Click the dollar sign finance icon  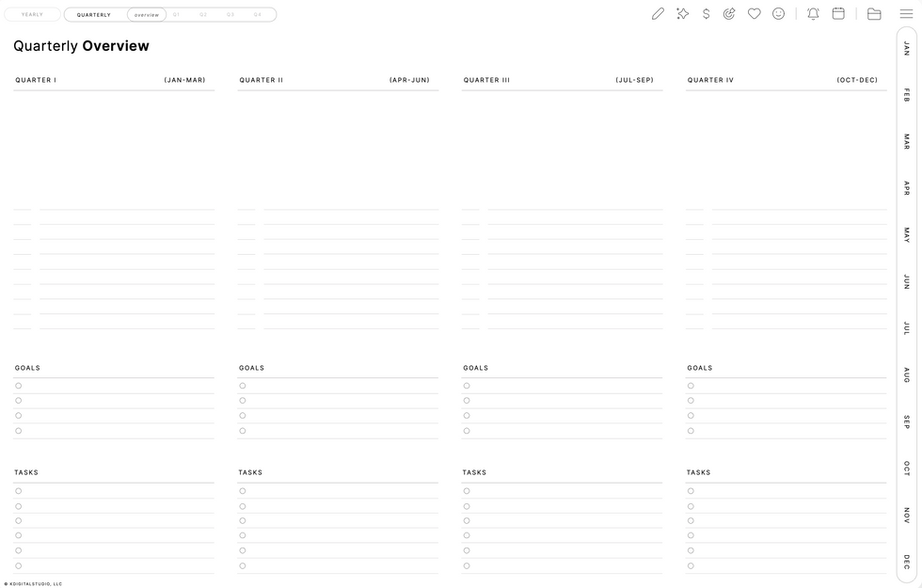click(706, 13)
